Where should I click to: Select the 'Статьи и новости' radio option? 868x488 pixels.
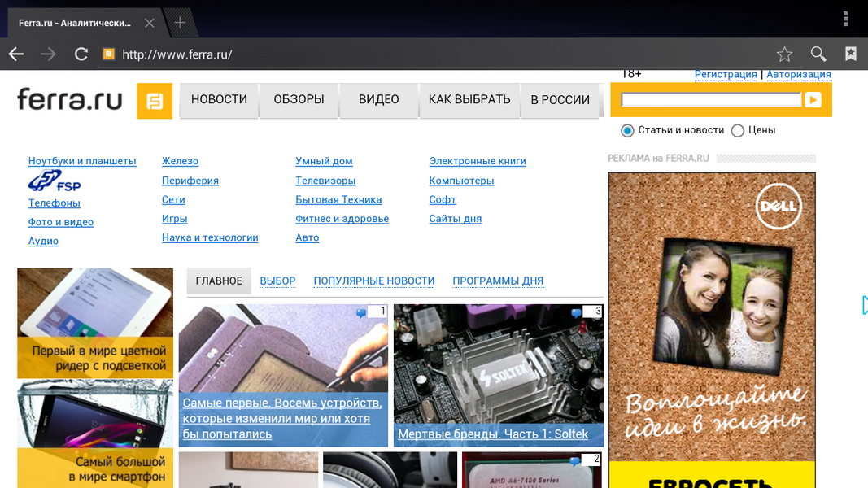627,130
